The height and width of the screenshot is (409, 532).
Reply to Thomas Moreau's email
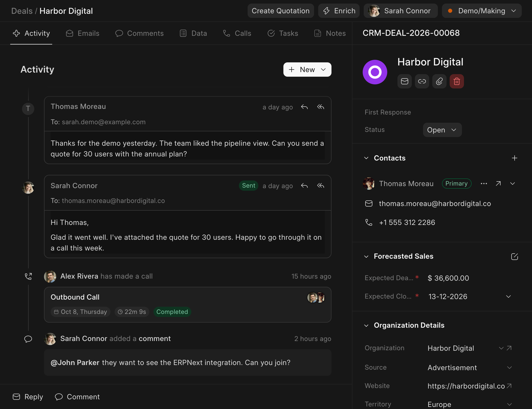coord(304,107)
